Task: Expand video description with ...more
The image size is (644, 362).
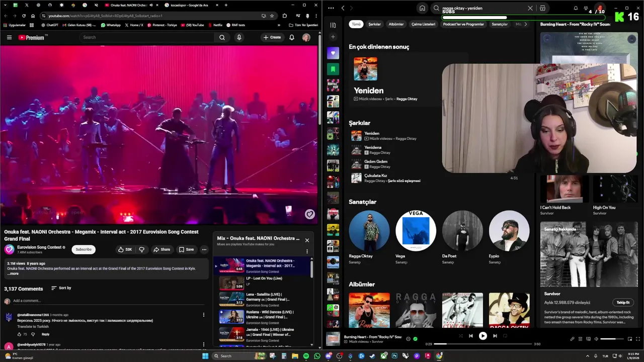Action: [x=13, y=274]
